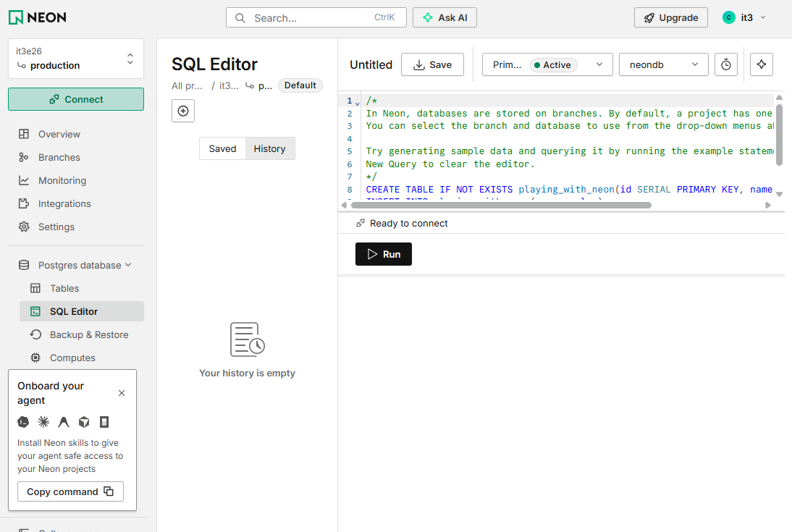This screenshot has height=532, width=792.
Task: Click Copy command button
Action: tap(70, 491)
